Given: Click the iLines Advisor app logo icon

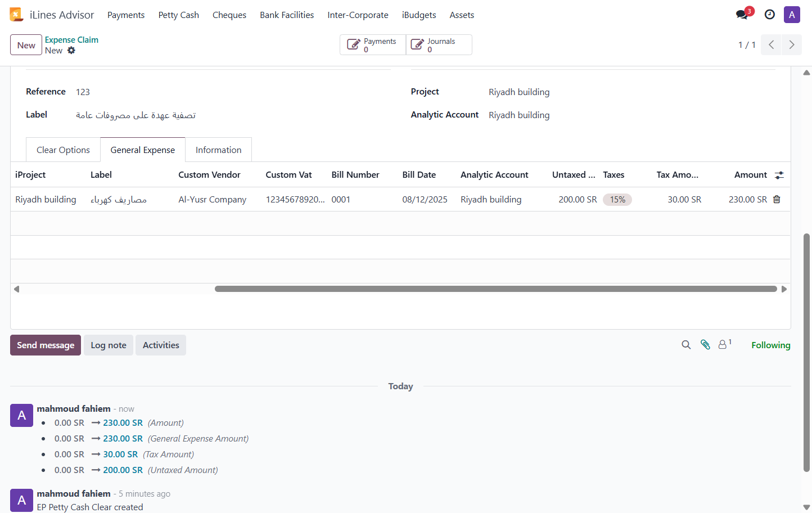Looking at the screenshot, I should pyautogui.click(x=16, y=15).
